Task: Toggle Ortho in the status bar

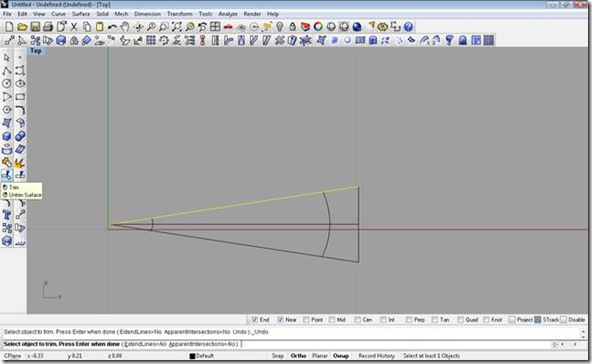Action: 299,356
